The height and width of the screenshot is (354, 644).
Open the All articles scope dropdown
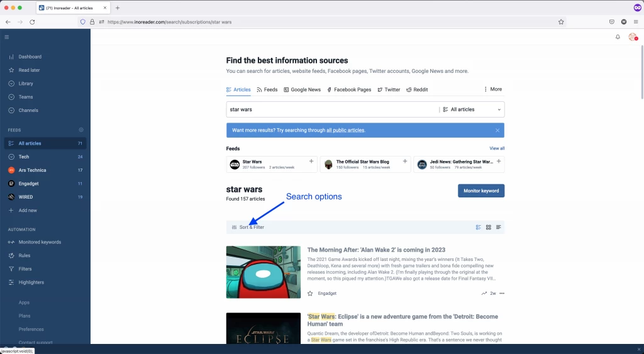tap(472, 109)
